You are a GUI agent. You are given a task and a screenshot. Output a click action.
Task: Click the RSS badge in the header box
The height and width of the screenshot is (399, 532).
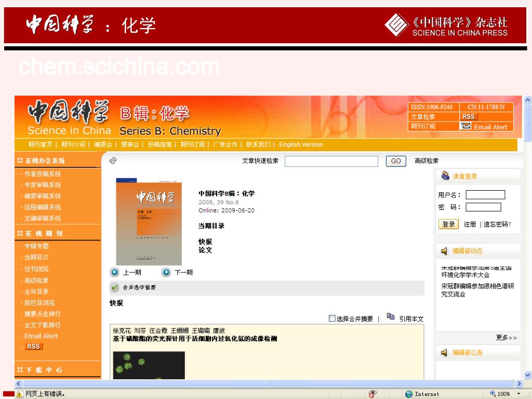click(469, 117)
